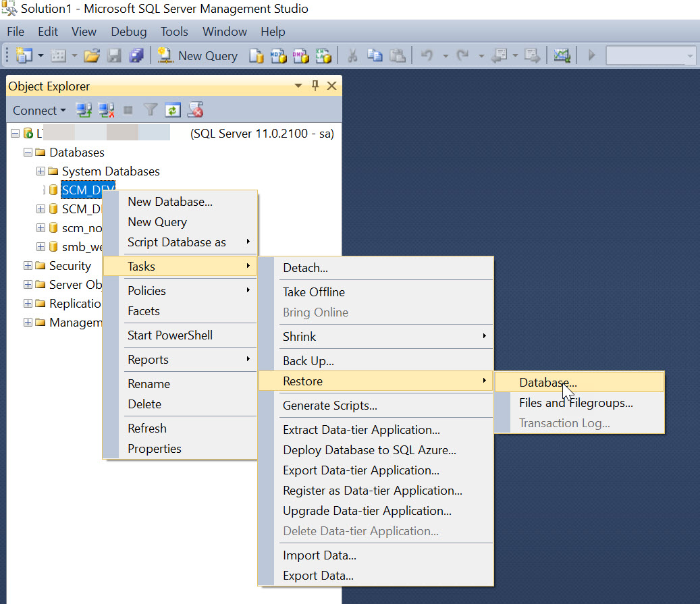Open a new Database Engine Query window
Screen dimensions: 700x604
coord(257,55)
